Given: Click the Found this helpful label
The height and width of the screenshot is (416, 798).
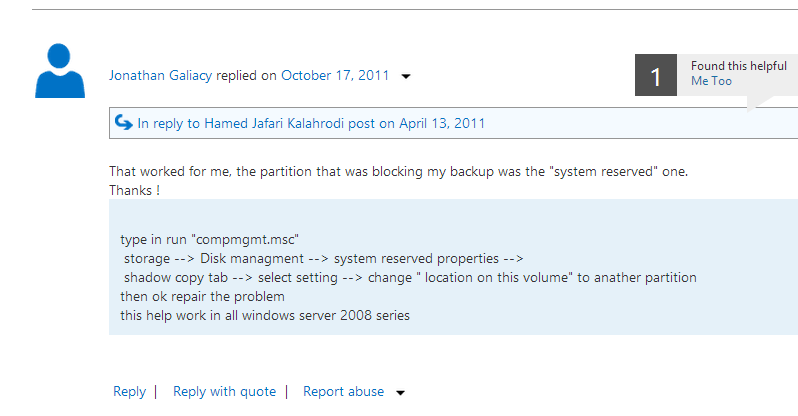Looking at the screenshot, I should click(738, 66).
